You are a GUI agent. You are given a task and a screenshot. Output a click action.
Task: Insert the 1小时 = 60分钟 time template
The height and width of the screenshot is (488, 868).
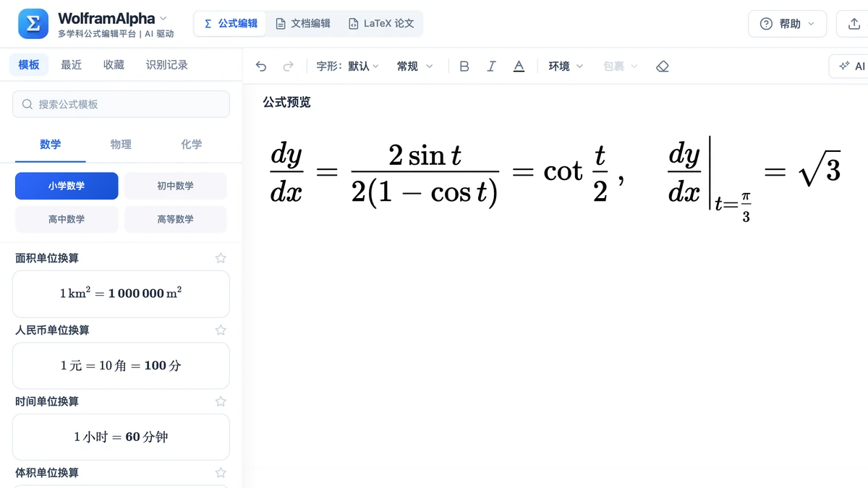click(x=121, y=437)
